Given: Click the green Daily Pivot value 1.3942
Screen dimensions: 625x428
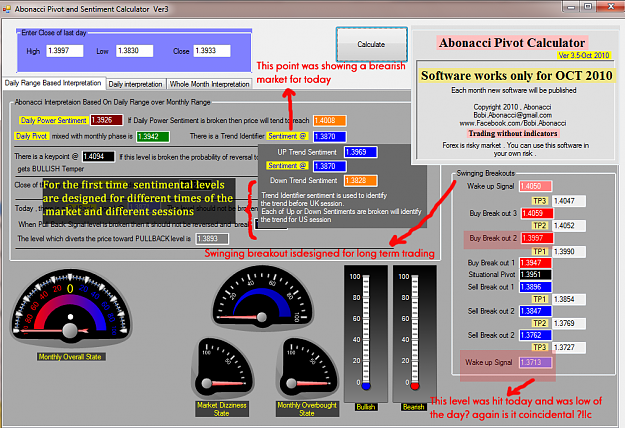Looking at the screenshot, I should point(153,137).
